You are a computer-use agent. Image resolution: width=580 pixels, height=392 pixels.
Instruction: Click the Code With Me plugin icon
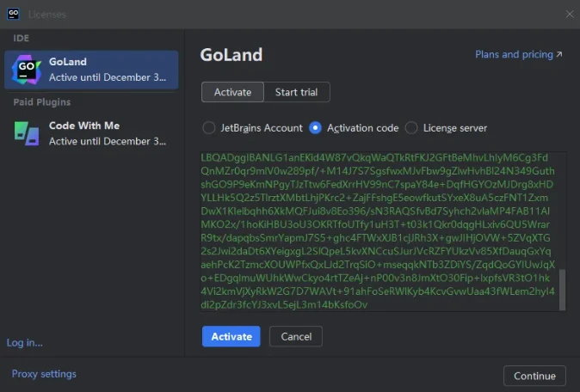27,133
